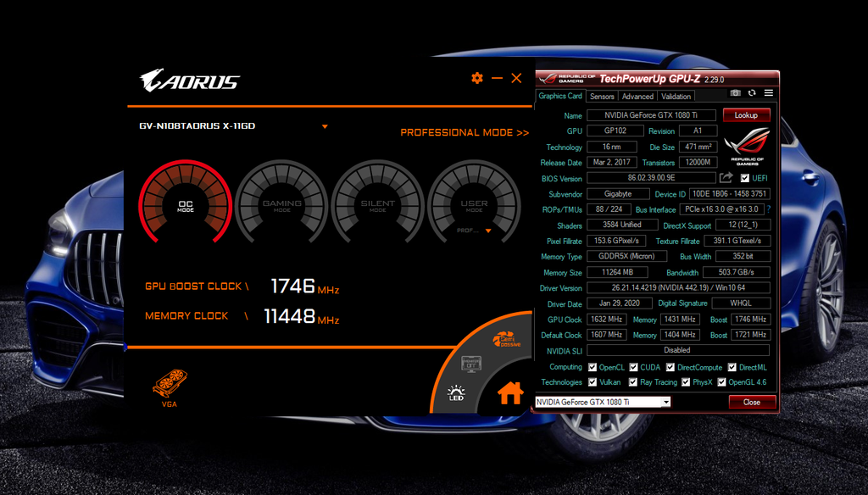The image size is (868, 495).
Task: Open the Advanced tab
Action: (x=637, y=97)
